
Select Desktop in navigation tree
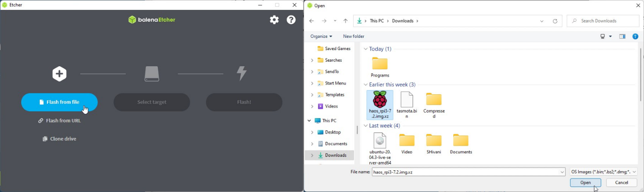pyautogui.click(x=329, y=133)
